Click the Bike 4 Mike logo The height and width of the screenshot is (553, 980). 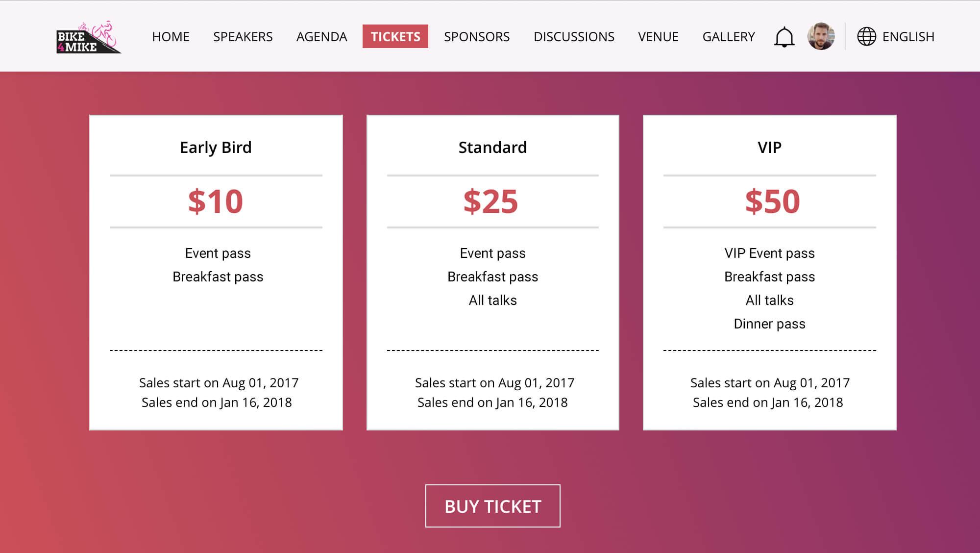point(89,37)
